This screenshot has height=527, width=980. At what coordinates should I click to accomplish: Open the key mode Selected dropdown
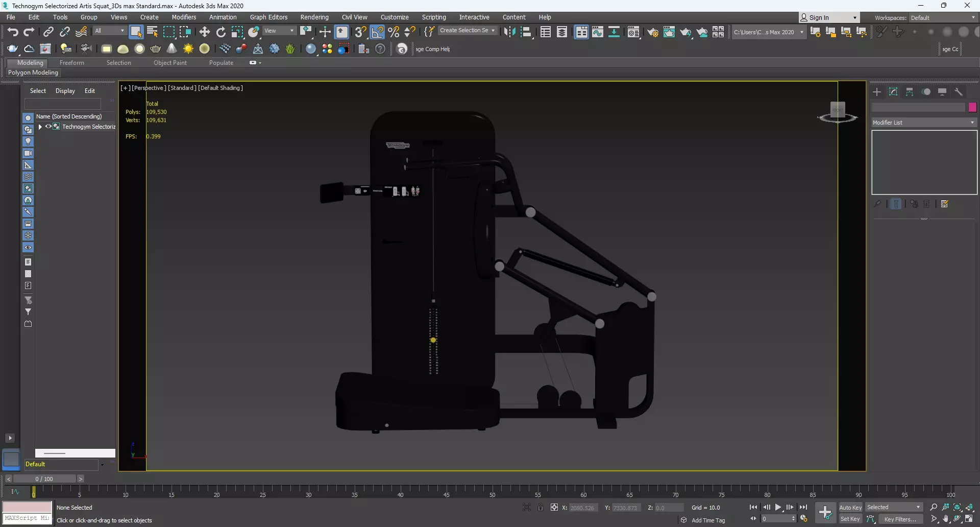pos(894,508)
